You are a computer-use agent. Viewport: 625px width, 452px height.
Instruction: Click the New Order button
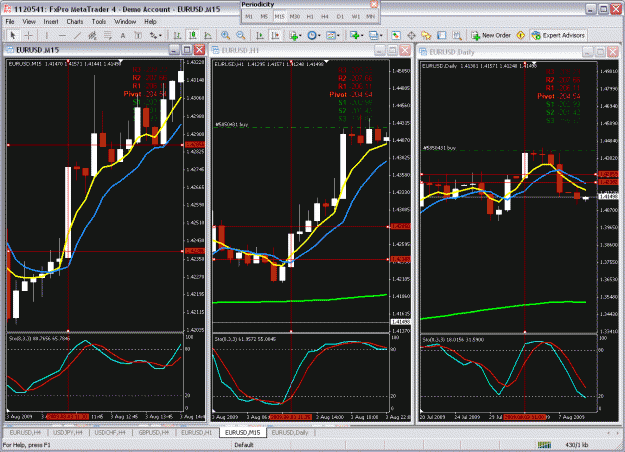click(491, 35)
